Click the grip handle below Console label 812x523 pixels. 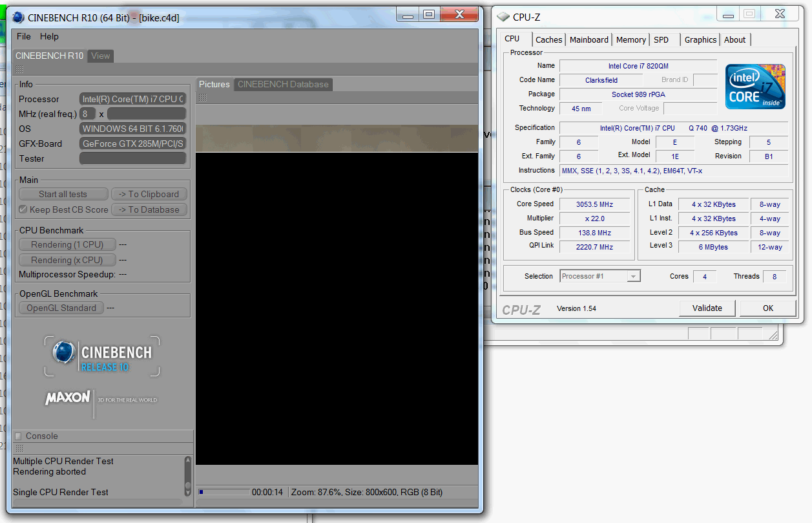click(x=19, y=448)
